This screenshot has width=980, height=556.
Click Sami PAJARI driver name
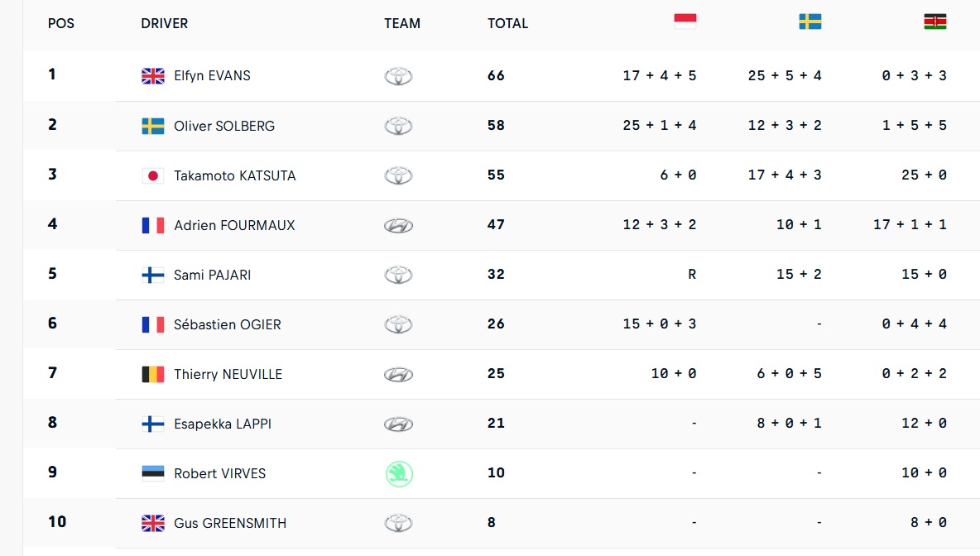tap(213, 275)
